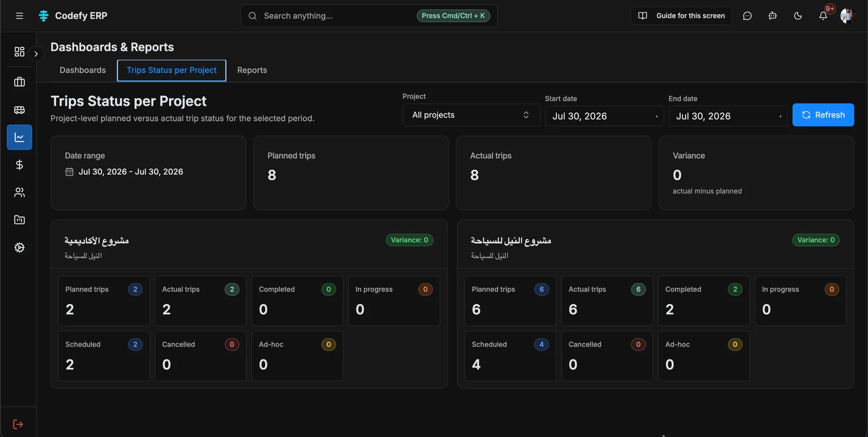Viewport: 868px width, 437px height.
Task: Click the summary Planned trips value 8
Action: (x=272, y=175)
